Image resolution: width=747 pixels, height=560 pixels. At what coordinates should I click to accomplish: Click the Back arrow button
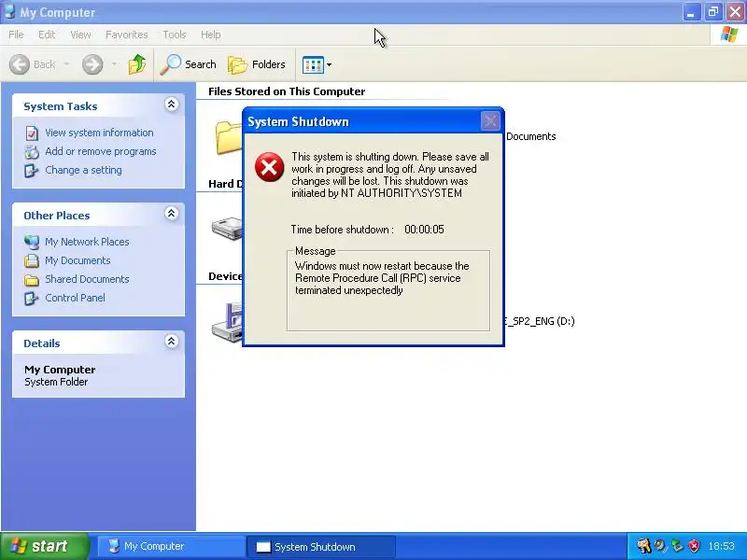click(20, 64)
